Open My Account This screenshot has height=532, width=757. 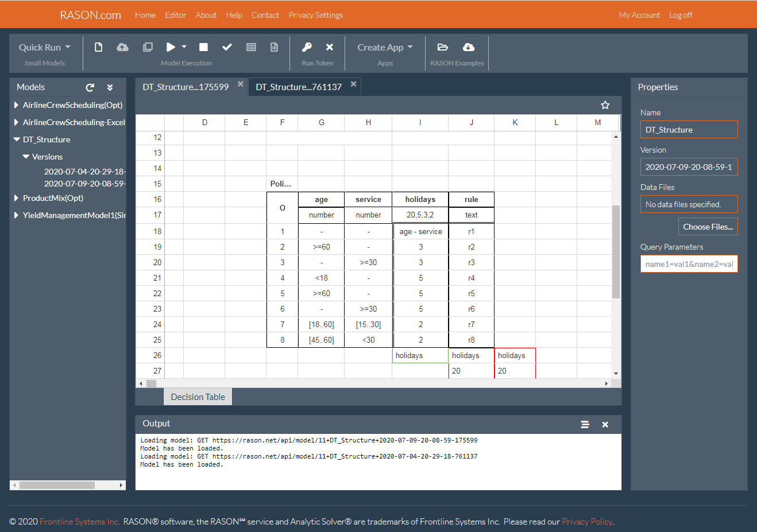pyautogui.click(x=639, y=15)
